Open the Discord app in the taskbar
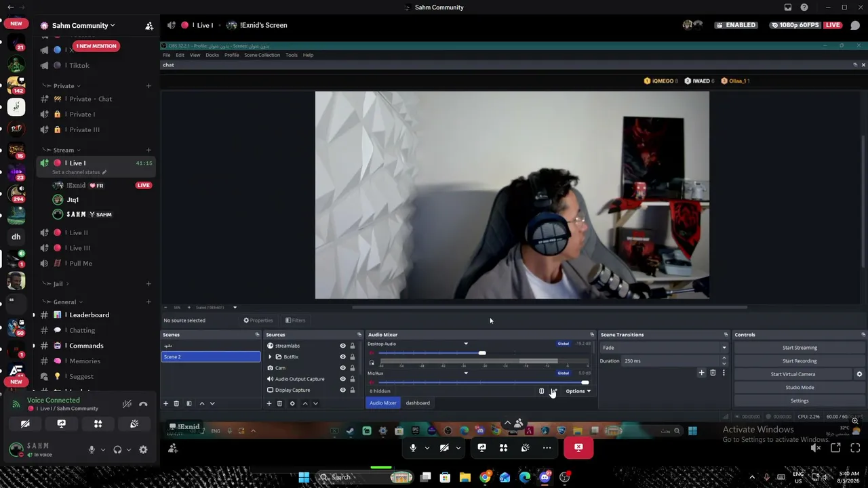The height and width of the screenshot is (488, 868). (545, 477)
